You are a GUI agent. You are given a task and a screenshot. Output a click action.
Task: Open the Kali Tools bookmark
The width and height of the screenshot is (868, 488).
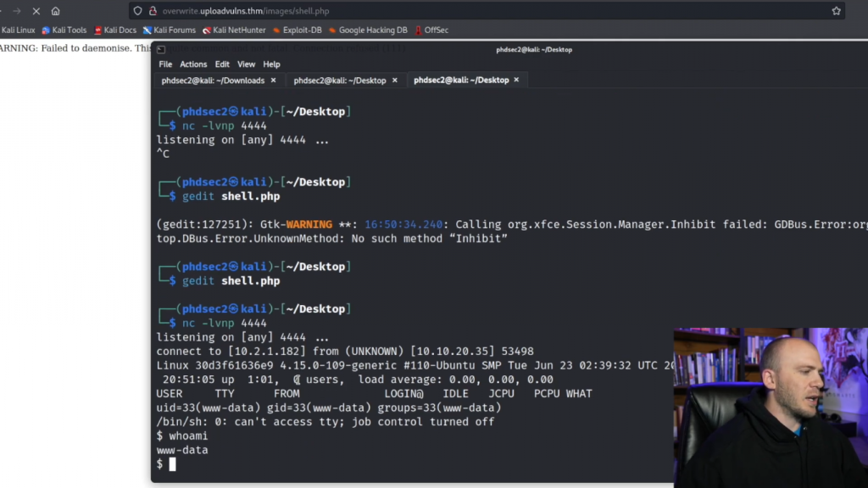point(64,30)
